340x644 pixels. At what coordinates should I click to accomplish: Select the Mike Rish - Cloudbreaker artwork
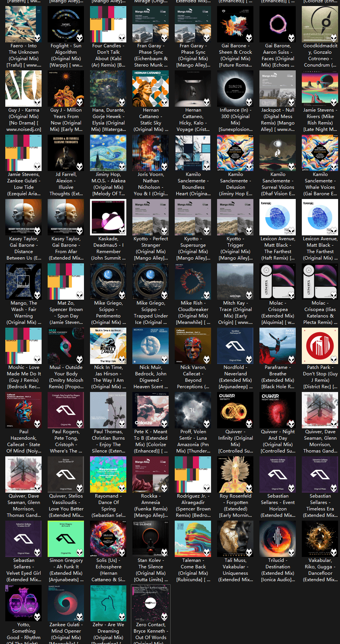click(193, 282)
